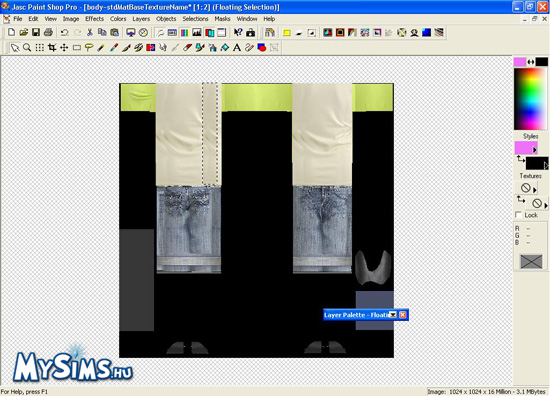Click status text 'For Help, press F1'

tap(24, 392)
